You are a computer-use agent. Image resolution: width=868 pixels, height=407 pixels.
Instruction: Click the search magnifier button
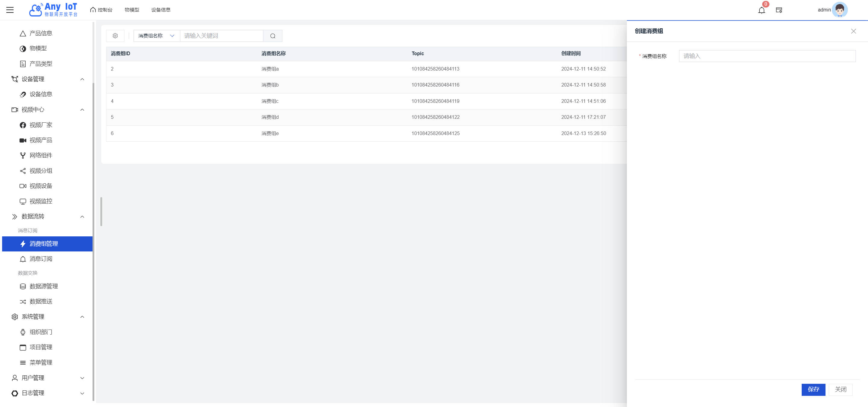click(272, 36)
